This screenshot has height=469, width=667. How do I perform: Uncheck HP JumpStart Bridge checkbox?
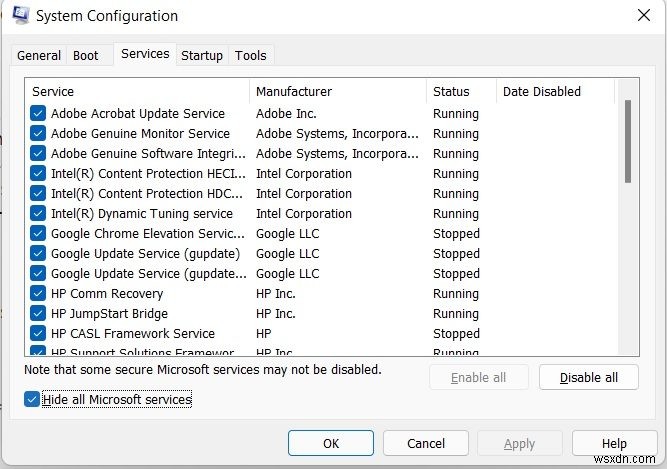[x=38, y=313]
